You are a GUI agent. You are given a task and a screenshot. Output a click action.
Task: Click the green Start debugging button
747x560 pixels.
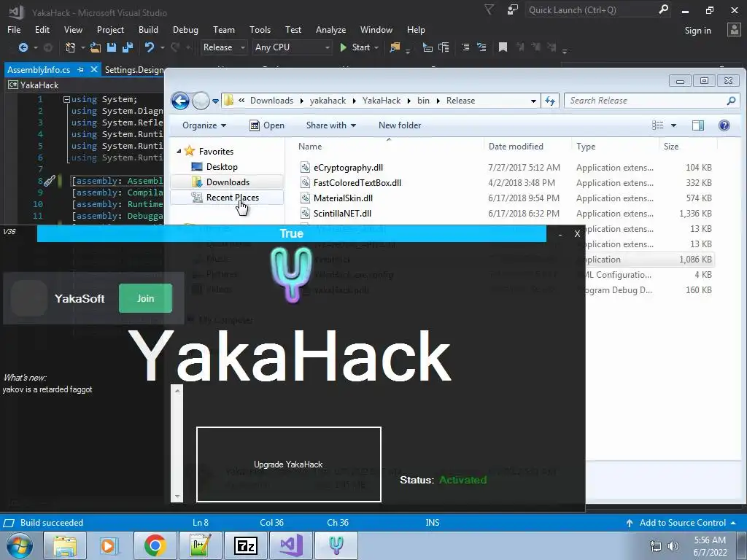click(x=355, y=47)
